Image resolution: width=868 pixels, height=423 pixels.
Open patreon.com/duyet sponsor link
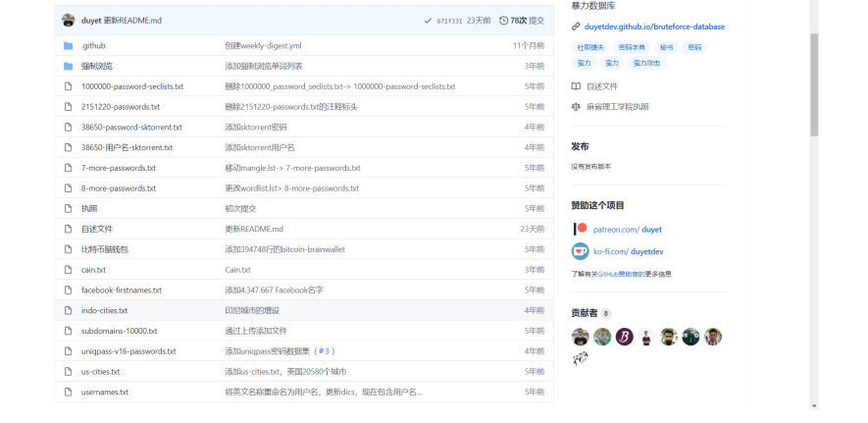627,230
